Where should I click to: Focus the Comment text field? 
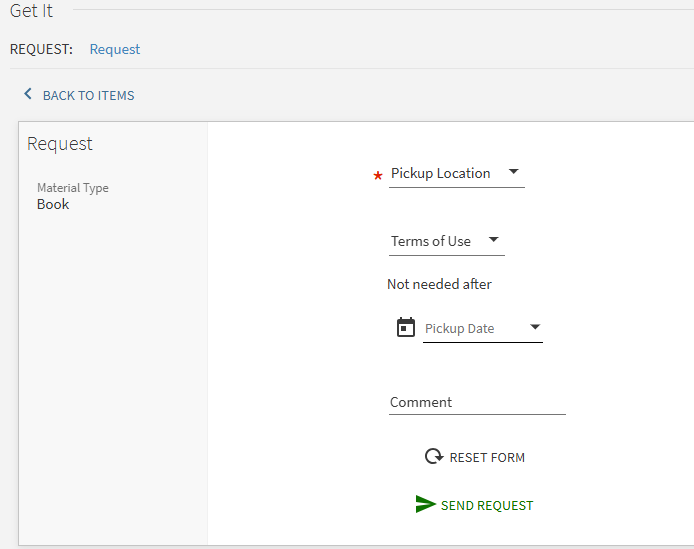477,402
